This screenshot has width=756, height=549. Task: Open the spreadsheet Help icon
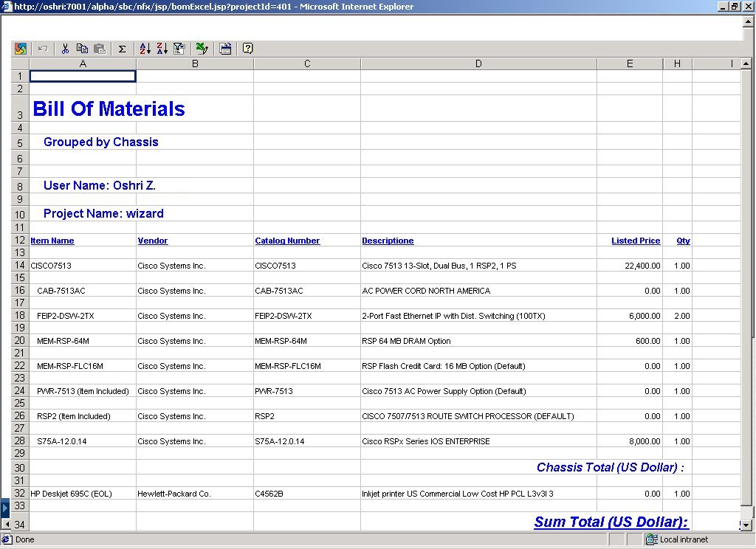[248, 49]
